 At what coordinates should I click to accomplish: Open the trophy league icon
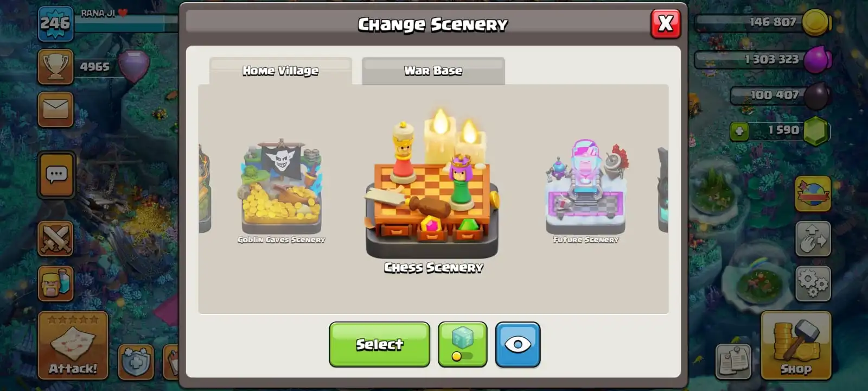pyautogui.click(x=55, y=67)
